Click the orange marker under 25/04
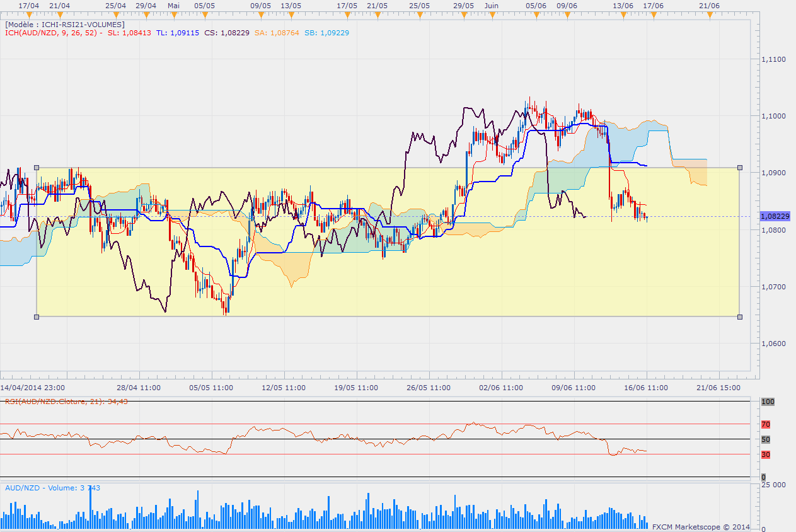Viewport: 796px width, 532px height. (x=115, y=14)
